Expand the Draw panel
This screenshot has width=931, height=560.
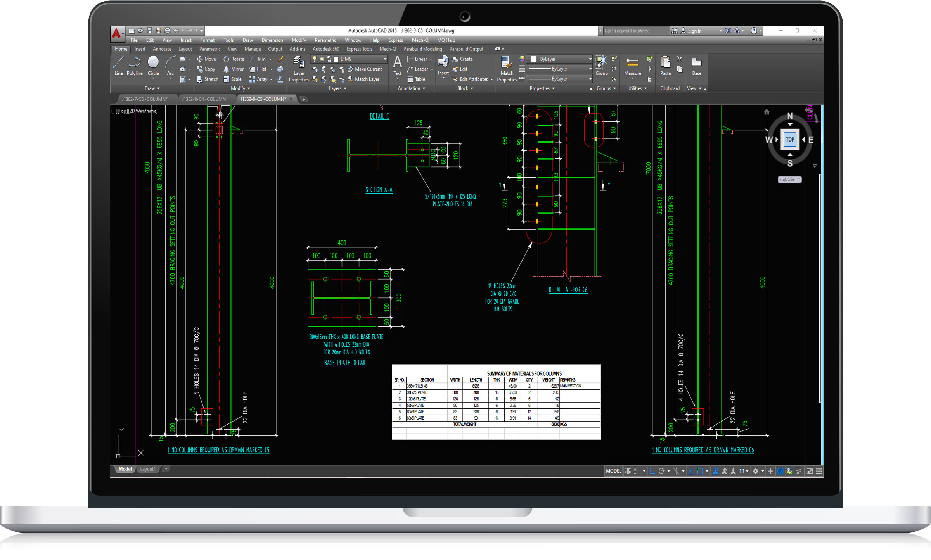[152, 88]
